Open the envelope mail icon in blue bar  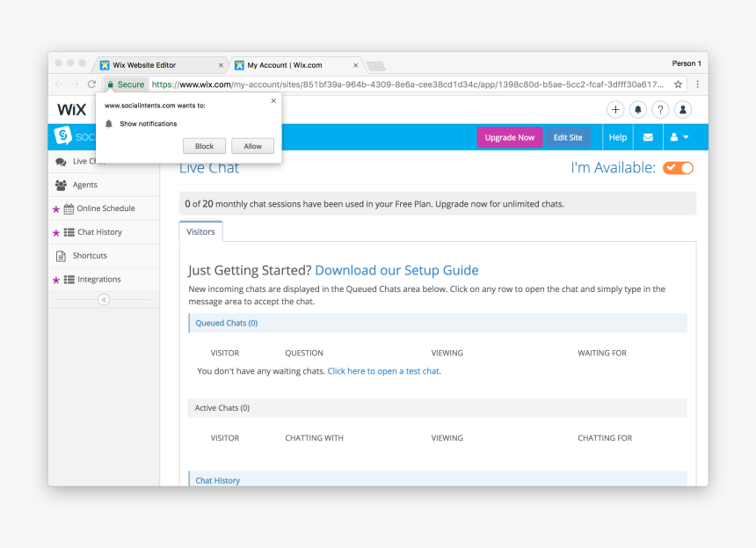coord(648,137)
